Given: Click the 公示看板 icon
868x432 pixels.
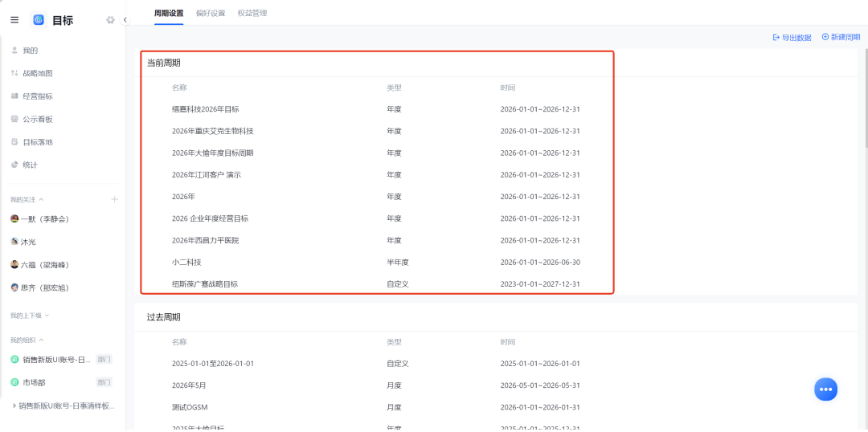Looking at the screenshot, I should coord(15,119).
